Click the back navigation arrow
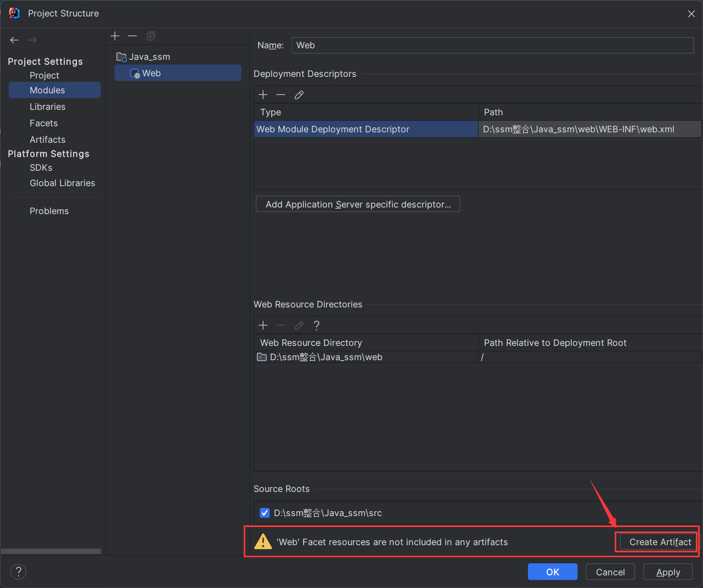 click(14, 40)
